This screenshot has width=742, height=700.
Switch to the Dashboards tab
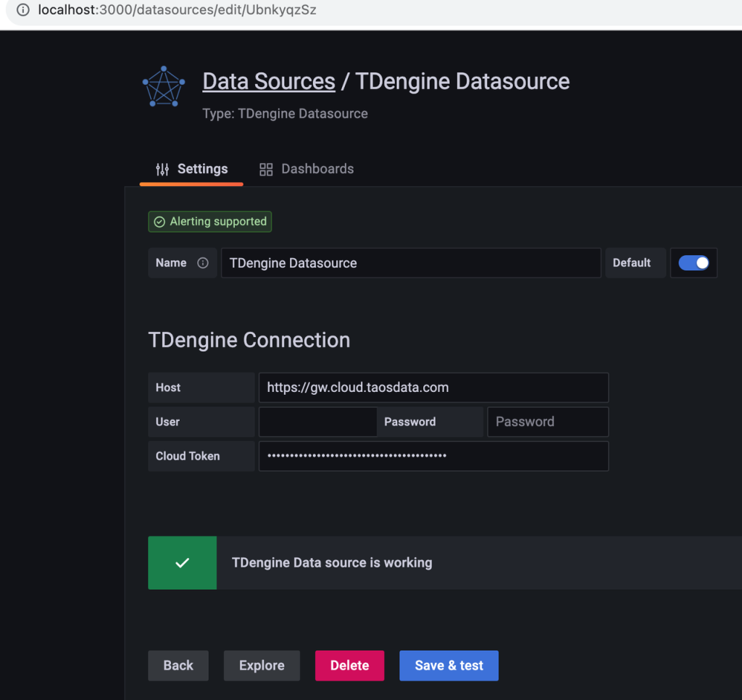click(x=317, y=169)
